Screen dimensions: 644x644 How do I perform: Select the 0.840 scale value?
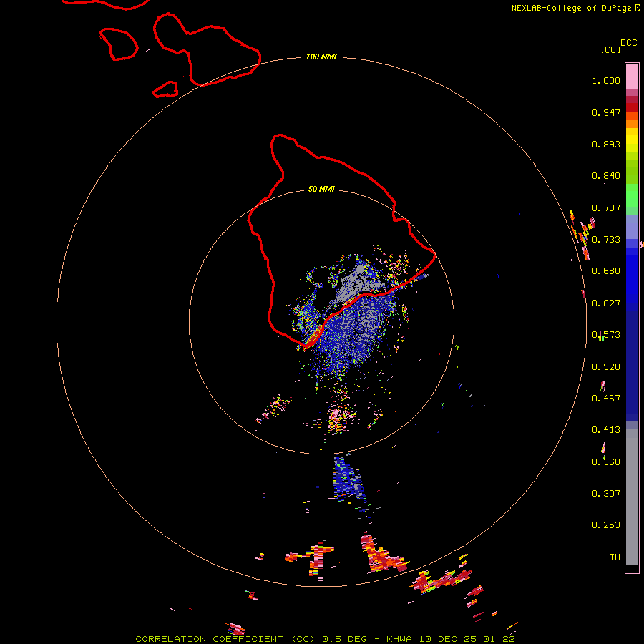(x=606, y=176)
